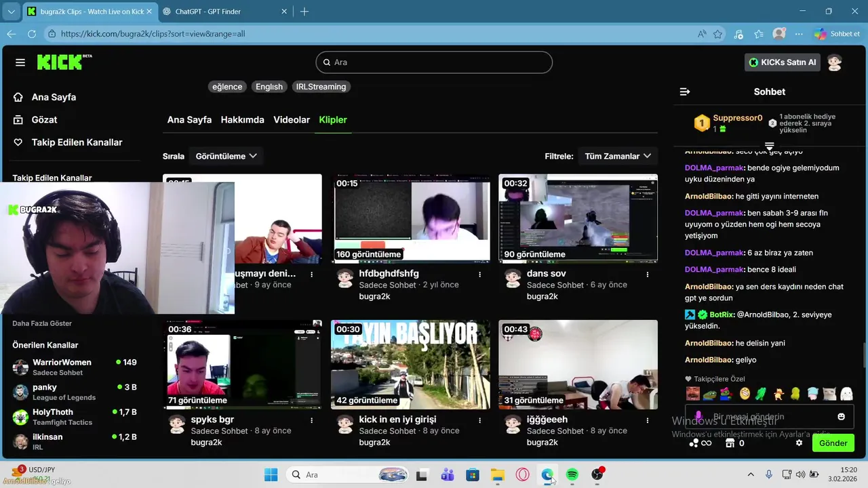This screenshot has height=488, width=868.
Task: Add page to favorites star icon
Action: [718, 34]
